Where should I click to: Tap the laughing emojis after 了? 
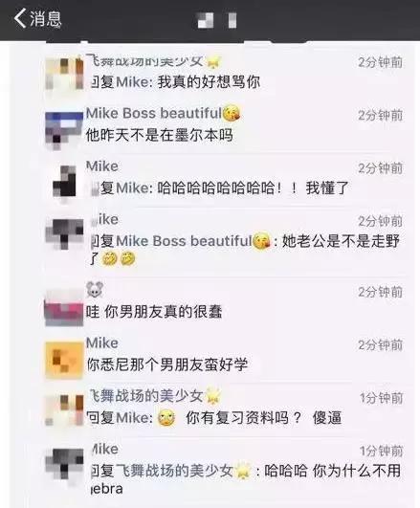coord(118,259)
